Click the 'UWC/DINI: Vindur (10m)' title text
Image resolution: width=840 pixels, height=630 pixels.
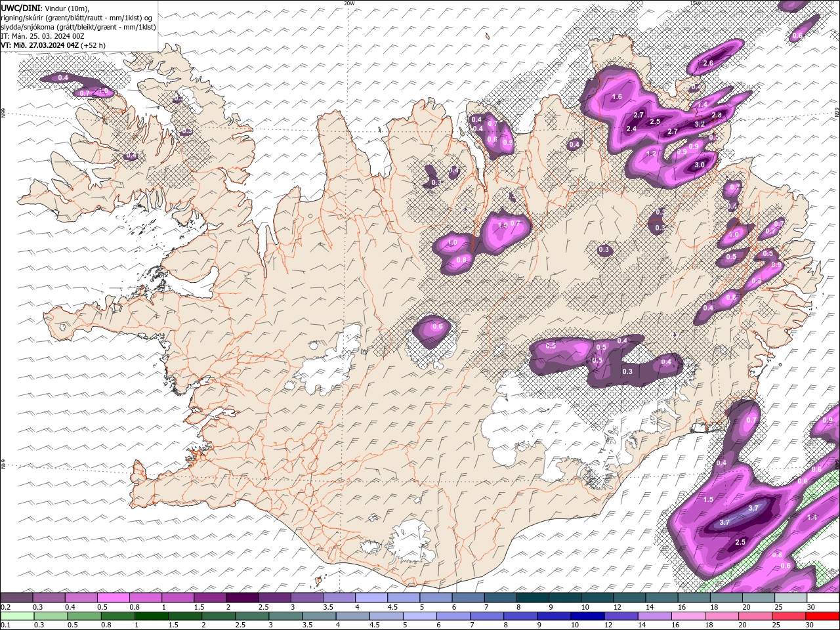pos(44,7)
